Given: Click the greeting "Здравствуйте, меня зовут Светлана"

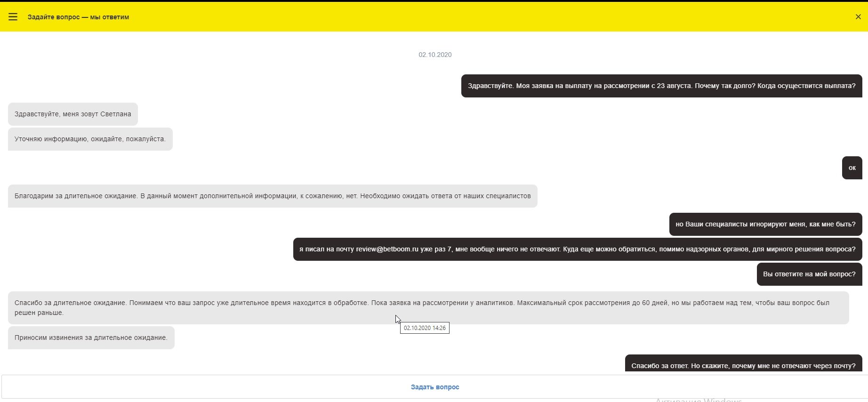Looking at the screenshot, I should [73, 114].
